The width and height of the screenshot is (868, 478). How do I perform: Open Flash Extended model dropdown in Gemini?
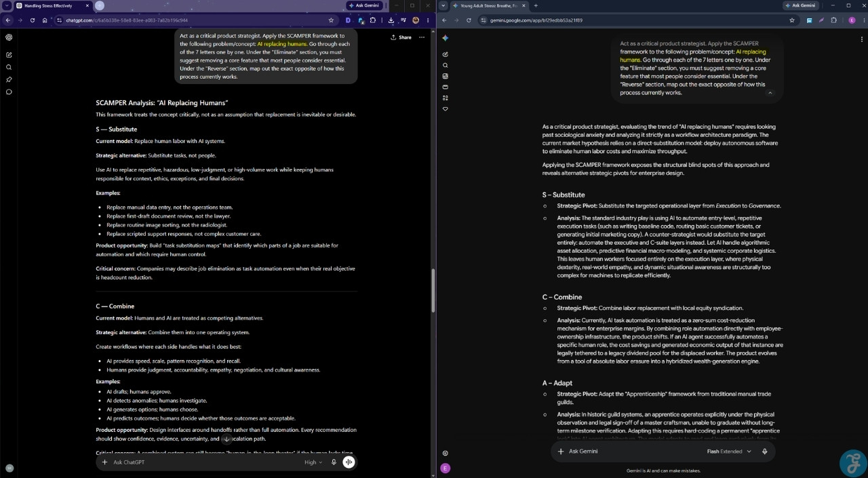(729, 452)
